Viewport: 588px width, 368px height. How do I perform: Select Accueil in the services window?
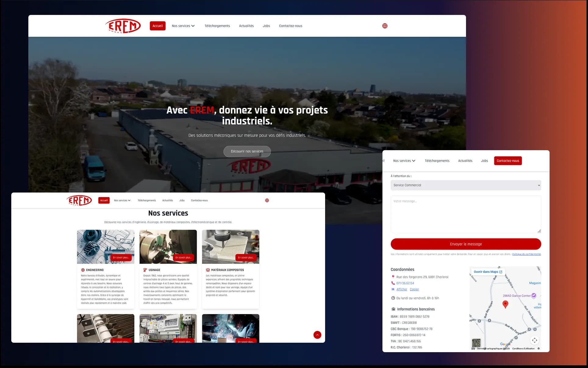tap(104, 200)
